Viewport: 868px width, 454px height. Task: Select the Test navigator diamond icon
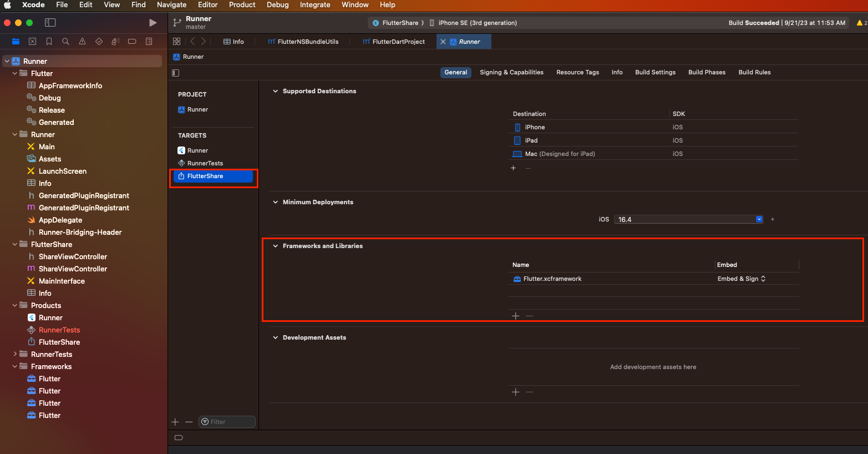click(x=99, y=41)
